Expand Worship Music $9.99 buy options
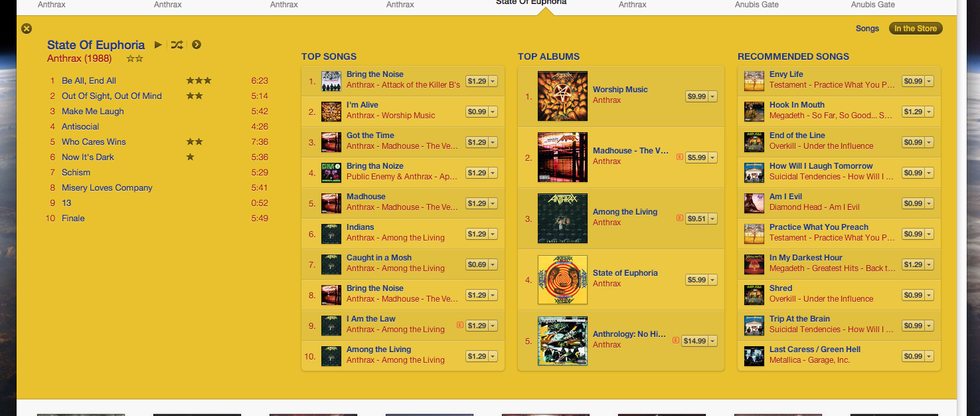The height and width of the screenshot is (416, 980). pyautogui.click(x=712, y=96)
